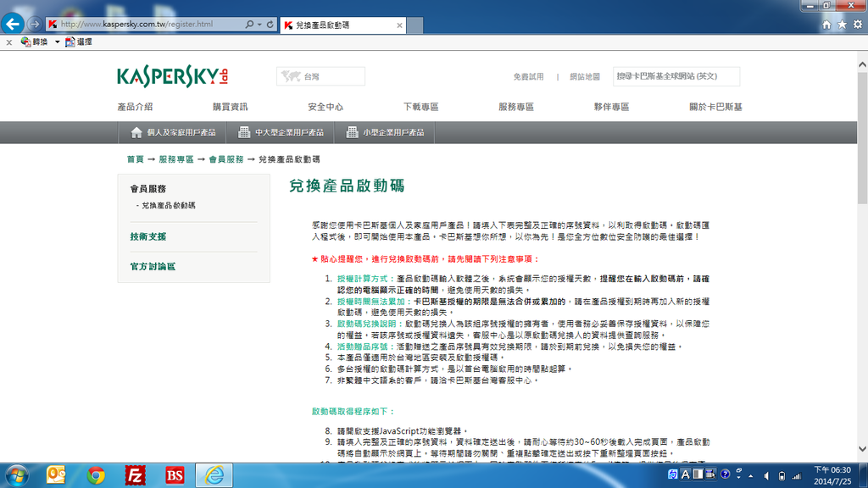Open 官方討論區 in the sidebar
868x488 pixels.
coord(153,266)
